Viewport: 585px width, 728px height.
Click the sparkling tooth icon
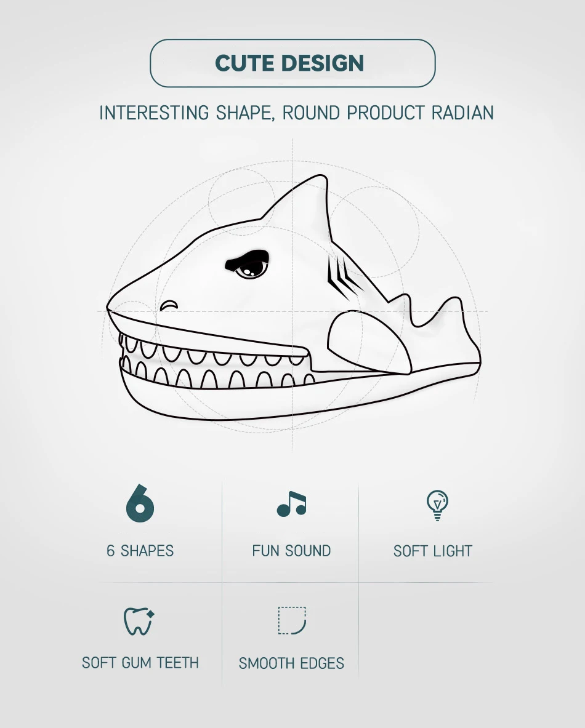point(139,621)
